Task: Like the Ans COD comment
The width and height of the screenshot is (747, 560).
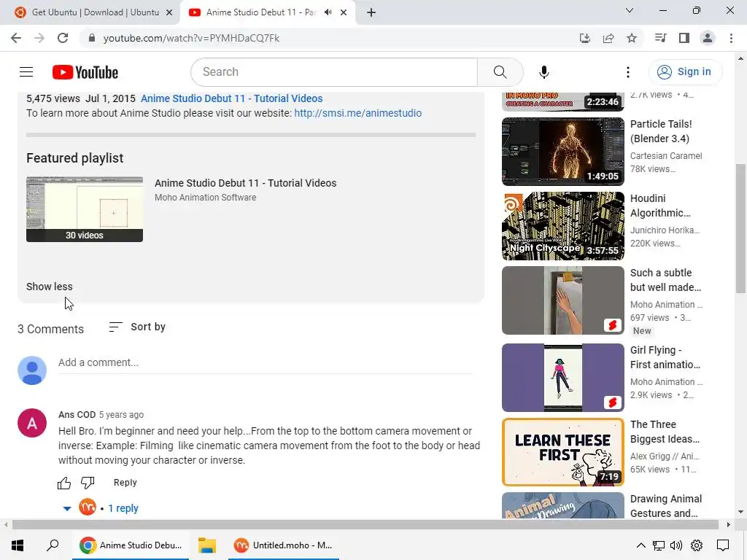Action: point(64,483)
